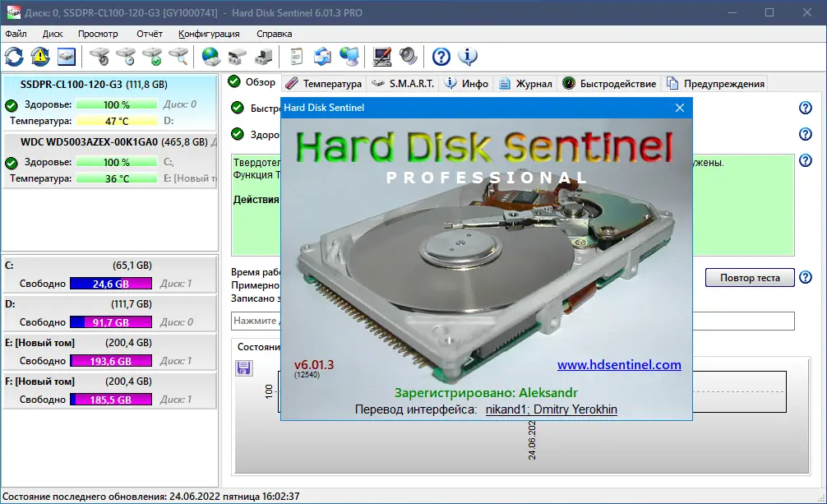This screenshot has width=827, height=504.
Task: Click D: free space bar 91,7 GB
Action: click(111, 322)
